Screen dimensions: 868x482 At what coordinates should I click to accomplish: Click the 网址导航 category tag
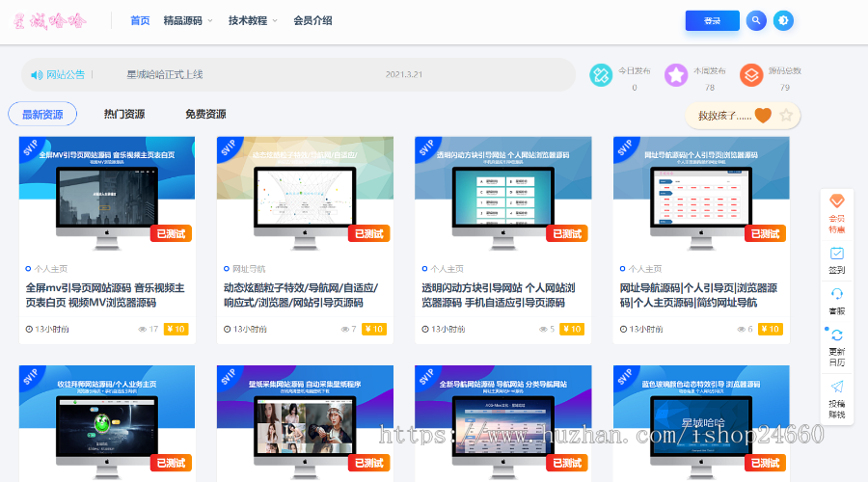click(249, 269)
